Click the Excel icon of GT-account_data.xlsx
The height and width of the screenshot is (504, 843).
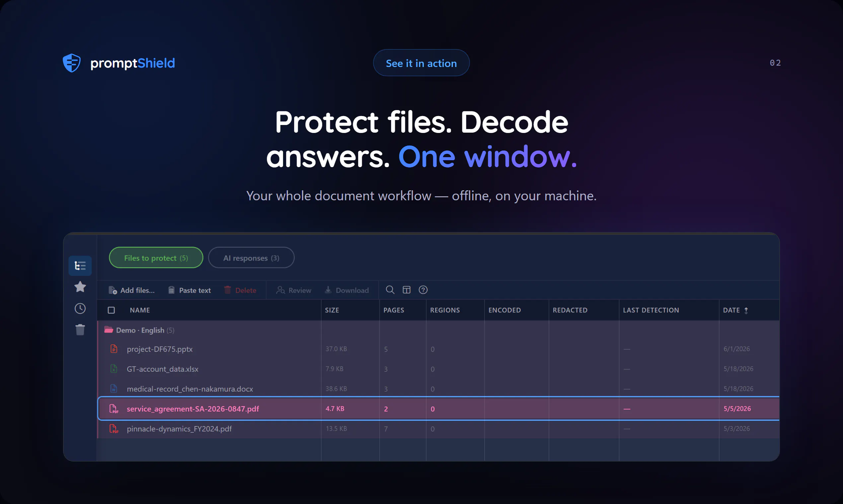pos(114,368)
